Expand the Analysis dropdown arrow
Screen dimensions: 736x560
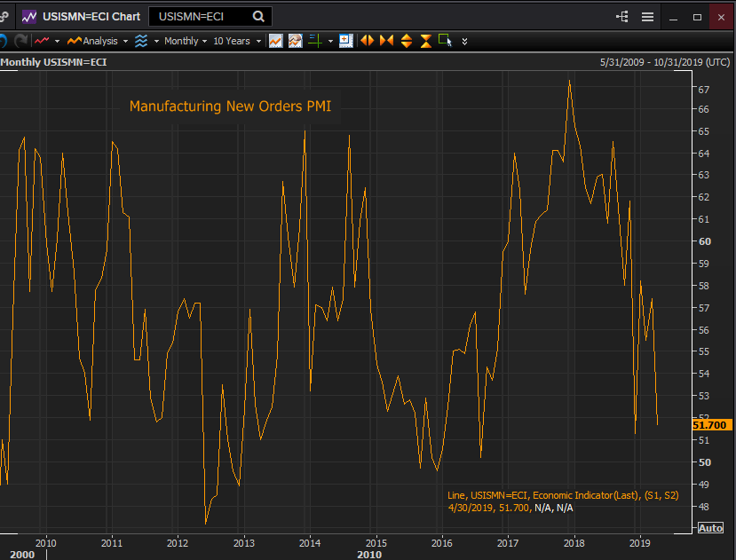pos(125,42)
